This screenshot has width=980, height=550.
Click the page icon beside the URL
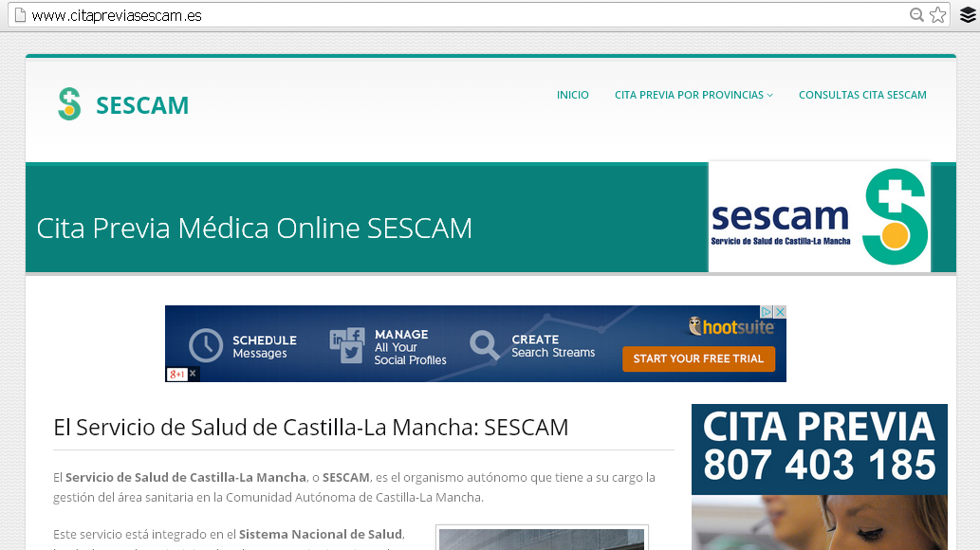tap(18, 15)
